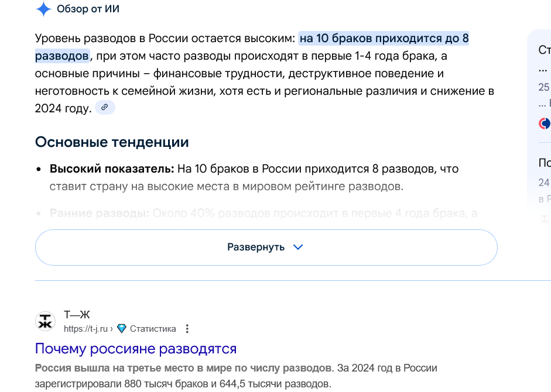Screen dimensions: 551x392
Task: Open the three-dot result options menu
Action: pyautogui.click(x=187, y=329)
